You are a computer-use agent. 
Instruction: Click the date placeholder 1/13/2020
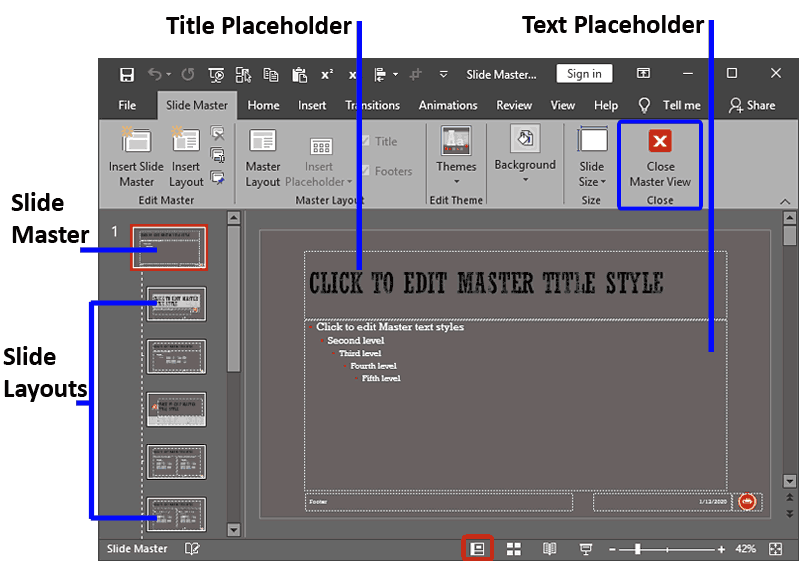coord(662,502)
